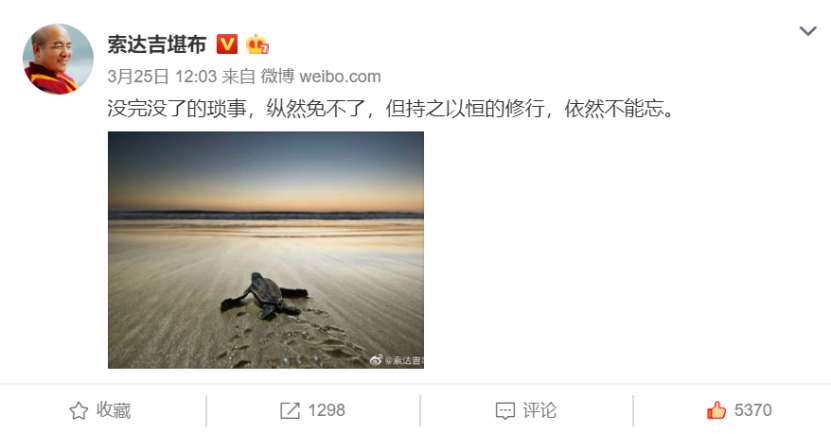Click the 5370 likes number
Viewport: 831px width, 434px height.
click(x=753, y=410)
